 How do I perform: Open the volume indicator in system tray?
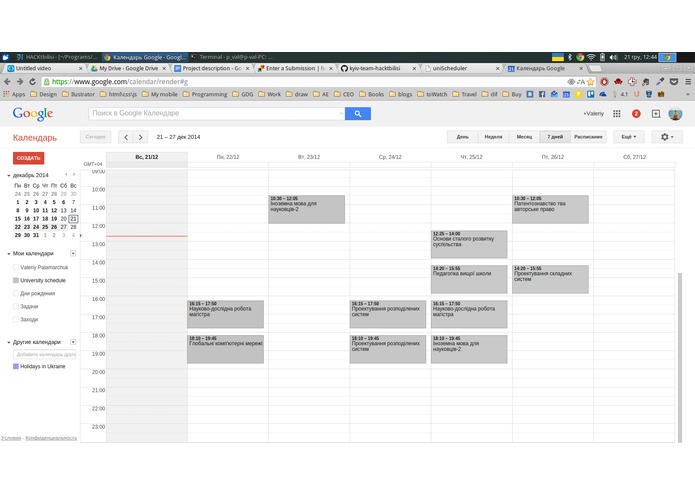tap(613, 57)
